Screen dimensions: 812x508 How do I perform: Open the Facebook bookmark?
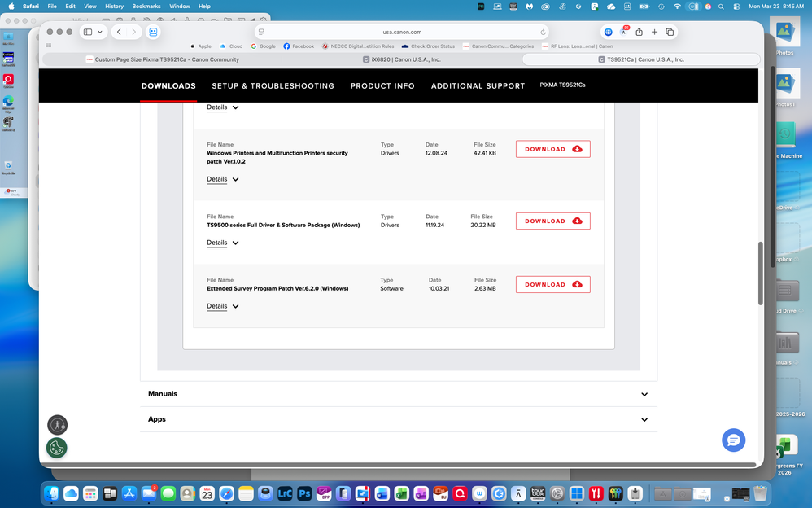pos(299,46)
